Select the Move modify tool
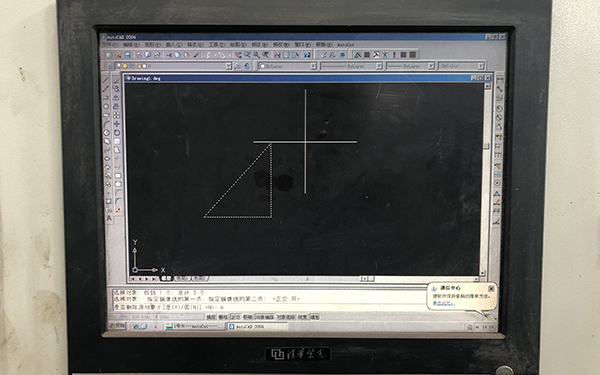This screenshot has height=375, width=600. point(116,124)
